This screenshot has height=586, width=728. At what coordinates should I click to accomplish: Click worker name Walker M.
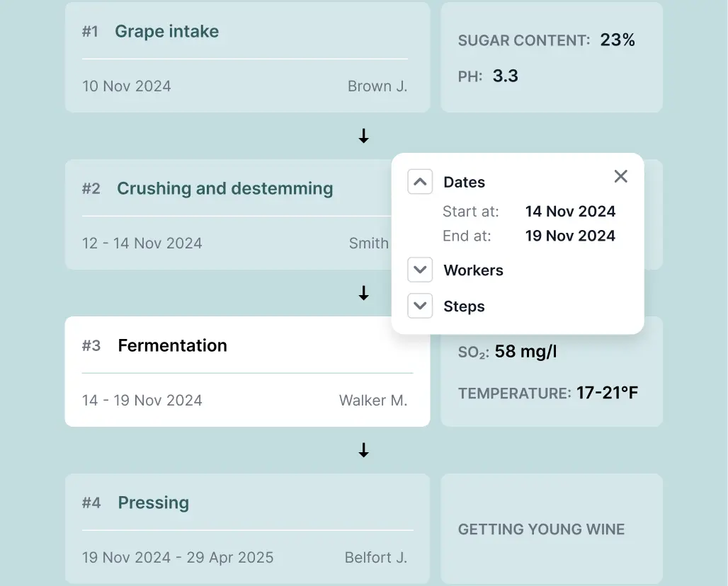[373, 400]
